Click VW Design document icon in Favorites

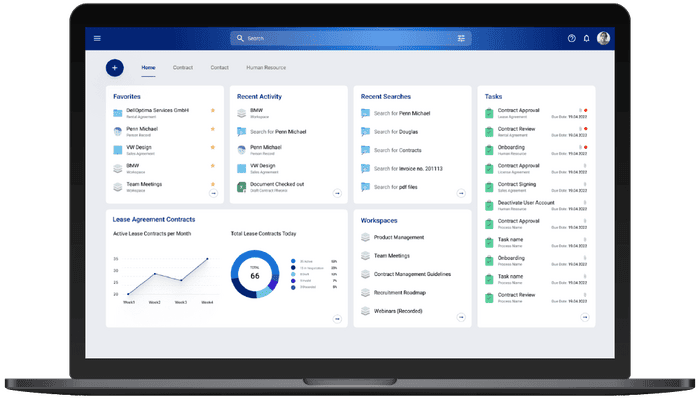tap(118, 150)
